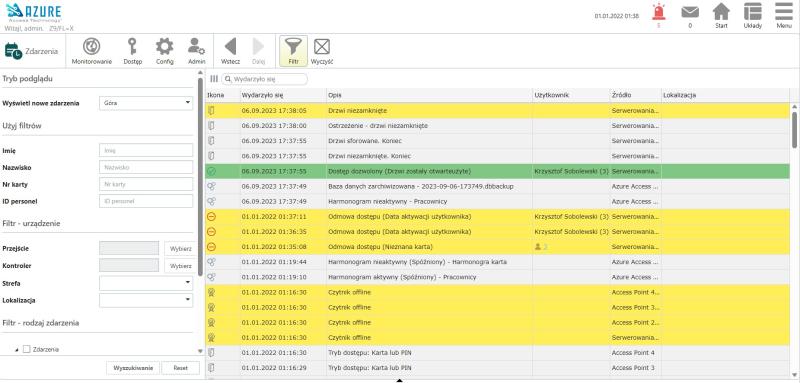Click the green access granted checkmark icon
800x383 pixels.
212,171
